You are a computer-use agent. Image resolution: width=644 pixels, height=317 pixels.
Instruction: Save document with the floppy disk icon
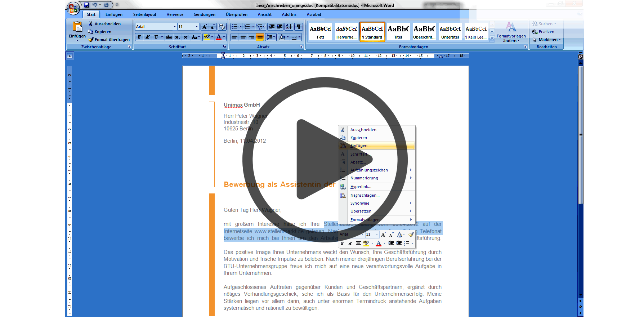87,5
